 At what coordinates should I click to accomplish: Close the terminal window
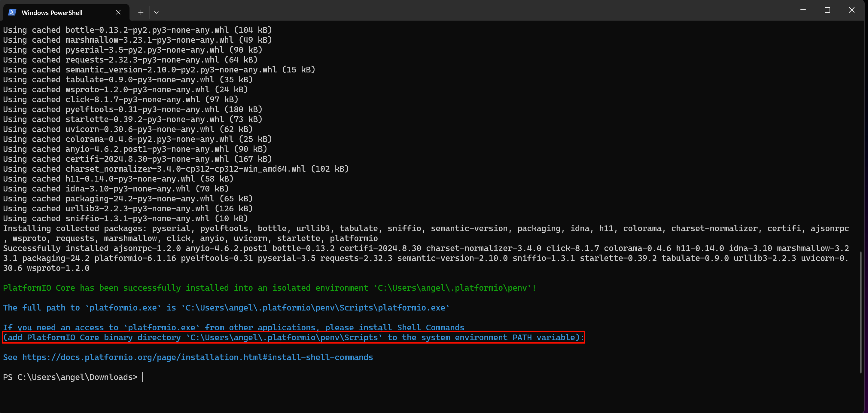coord(851,10)
